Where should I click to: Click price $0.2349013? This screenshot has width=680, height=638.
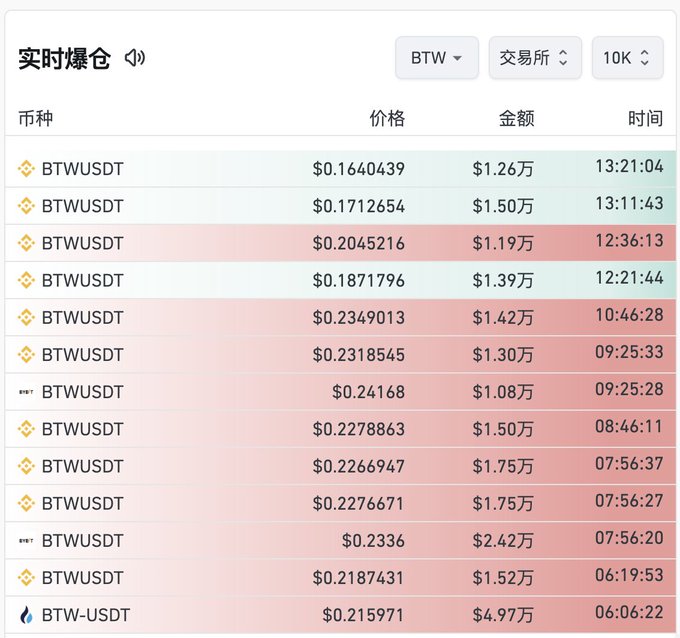(359, 317)
